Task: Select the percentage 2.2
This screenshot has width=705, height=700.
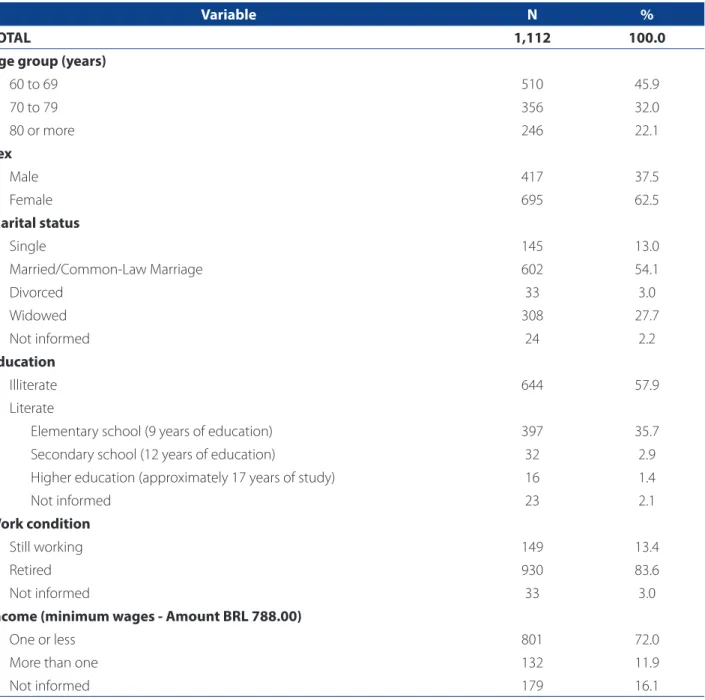Action: 647,339
